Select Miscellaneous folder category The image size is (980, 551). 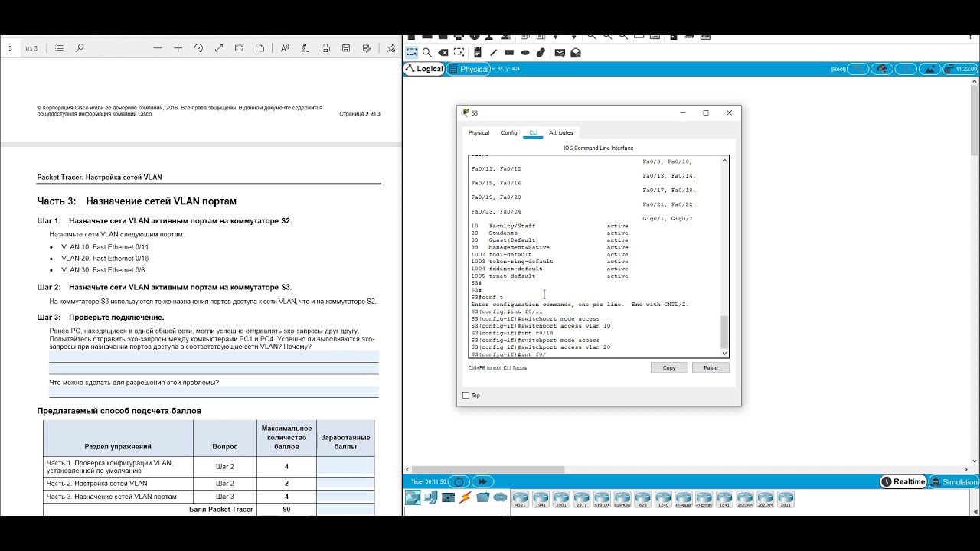pos(482,498)
